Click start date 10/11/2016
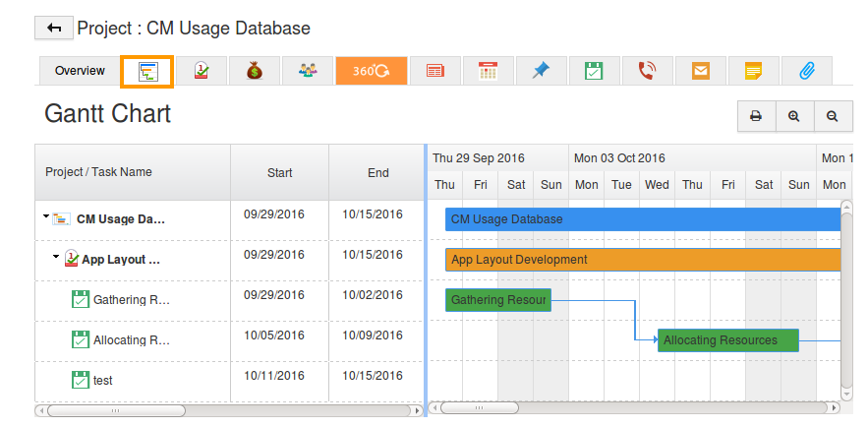 tap(274, 376)
